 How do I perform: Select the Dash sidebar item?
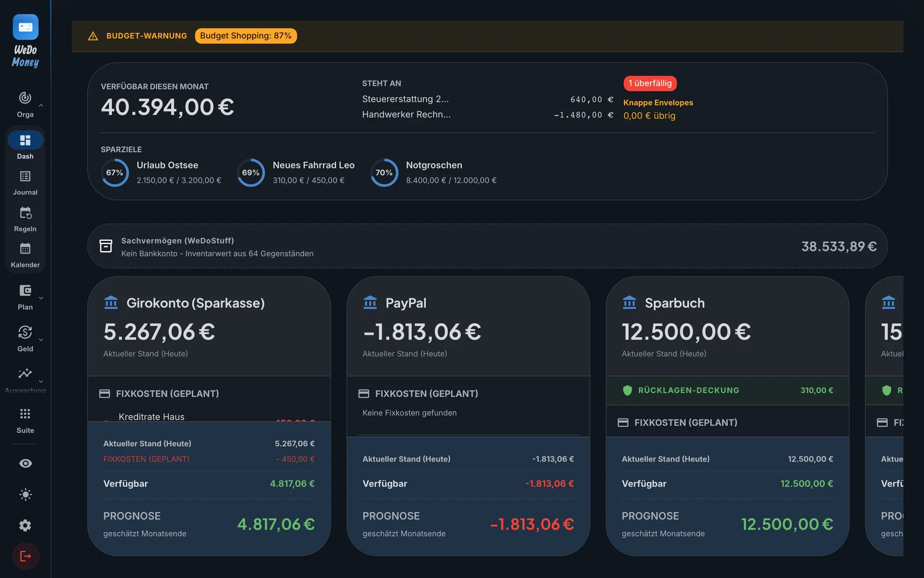point(25,145)
